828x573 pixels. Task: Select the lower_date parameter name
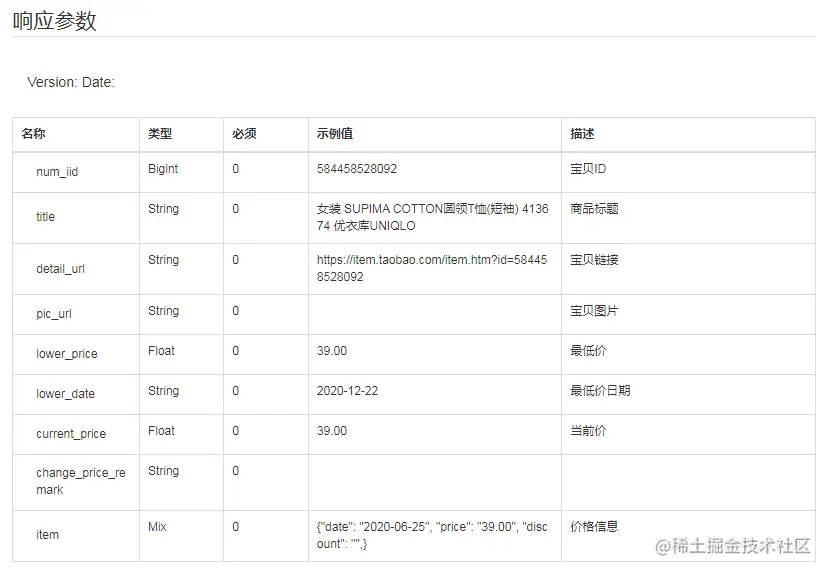pyautogui.click(x=65, y=394)
